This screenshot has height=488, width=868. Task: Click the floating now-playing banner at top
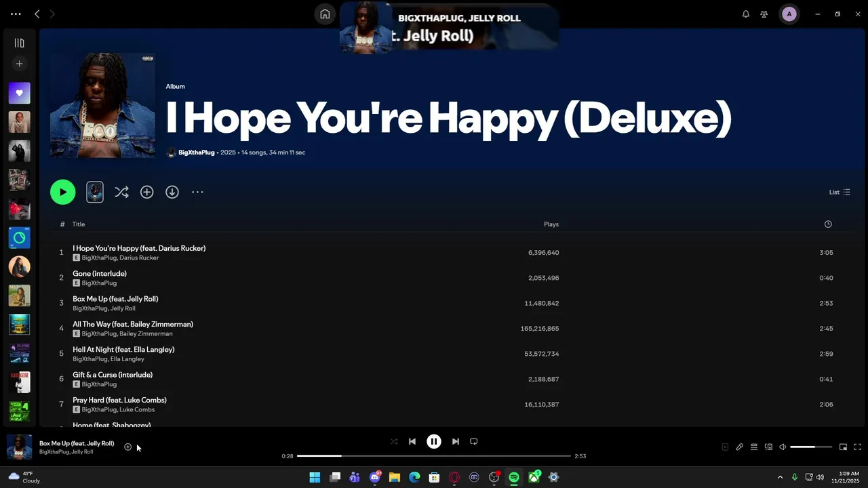coord(448,27)
